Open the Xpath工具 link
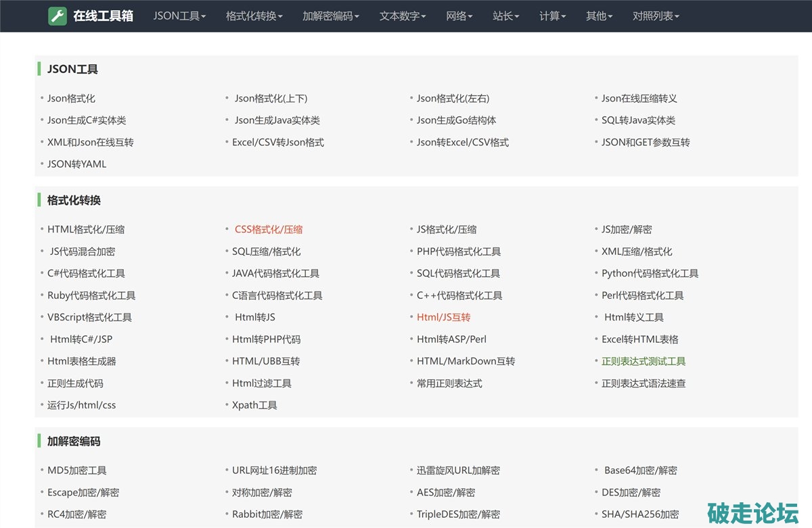Viewport: 812px width, 528px height. tap(254, 406)
